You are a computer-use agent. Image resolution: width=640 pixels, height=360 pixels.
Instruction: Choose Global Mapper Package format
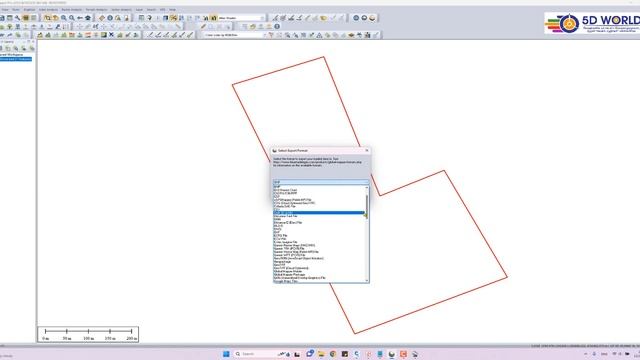click(289, 275)
